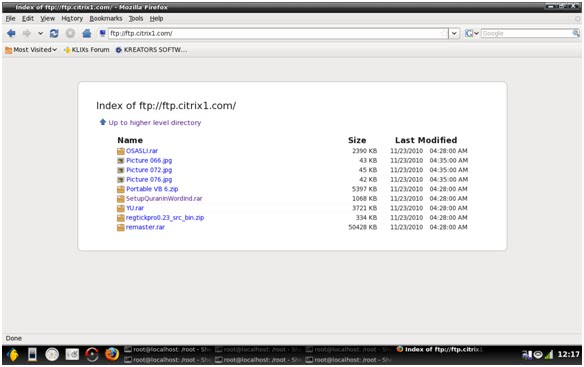Click the grey Stop loading icon
The width and height of the screenshot is (584, 367).
pyautogui.click(x=70, y=34)
